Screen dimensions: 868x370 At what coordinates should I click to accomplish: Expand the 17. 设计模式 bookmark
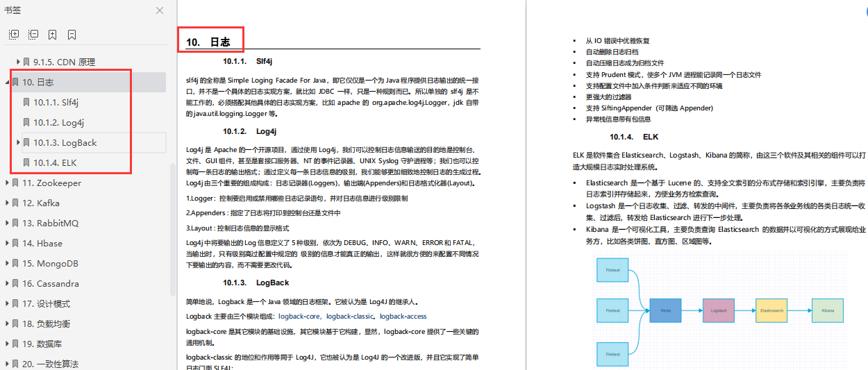(x=7, y=303)
